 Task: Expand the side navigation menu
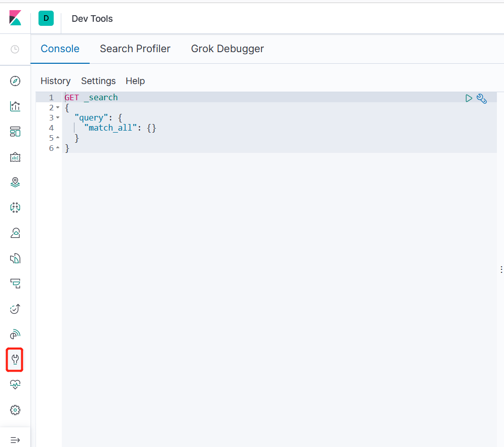pos(15,440)
